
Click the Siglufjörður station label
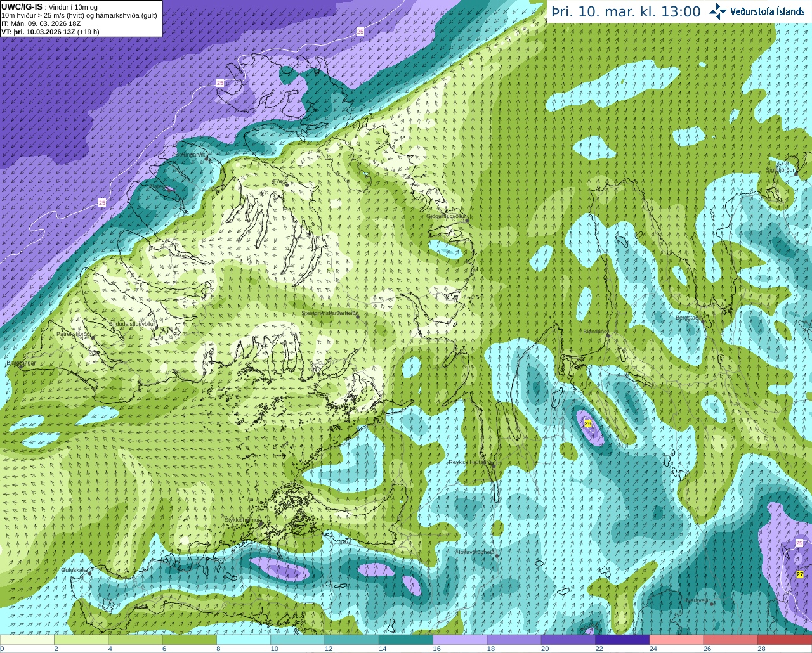[780, 170]
